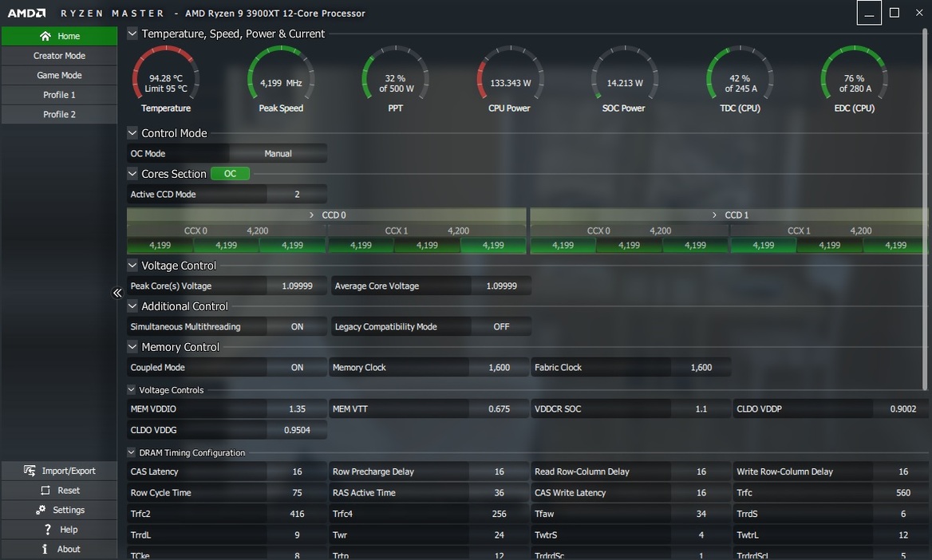Screen dimensions: 932x560
Task: Click the Row Cycle Time value 75
Action: pyautogui.click(x=297, y=493)
